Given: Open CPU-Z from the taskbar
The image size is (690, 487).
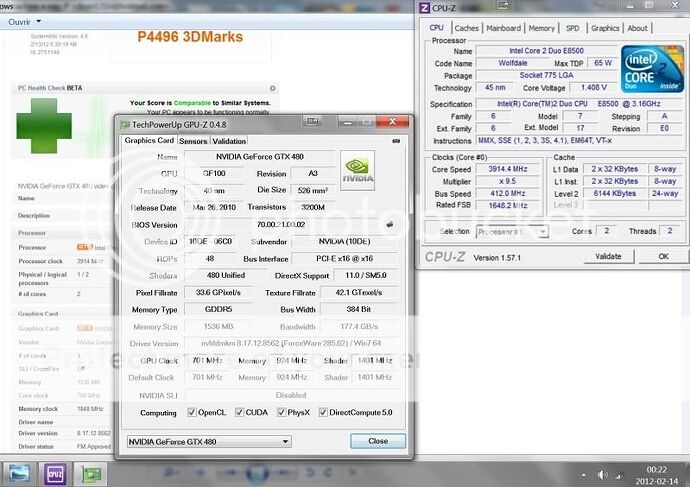Looking at the screenshot, I should click(57, 472).
